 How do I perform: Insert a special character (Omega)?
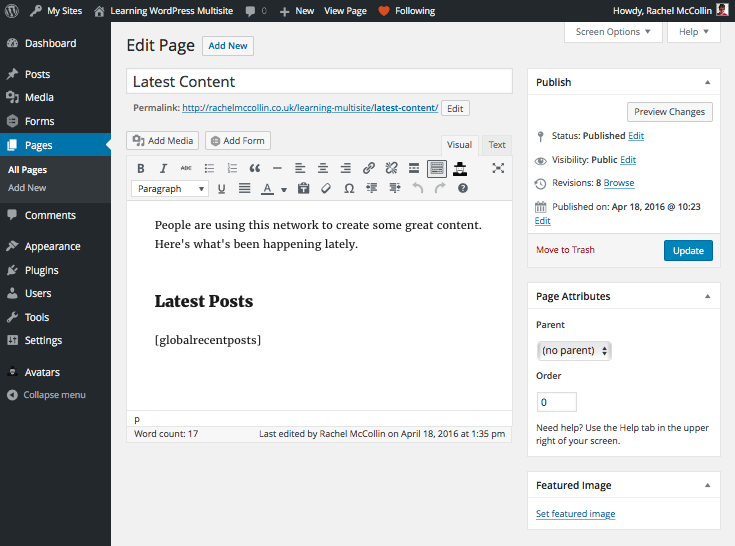pos(349,188)
